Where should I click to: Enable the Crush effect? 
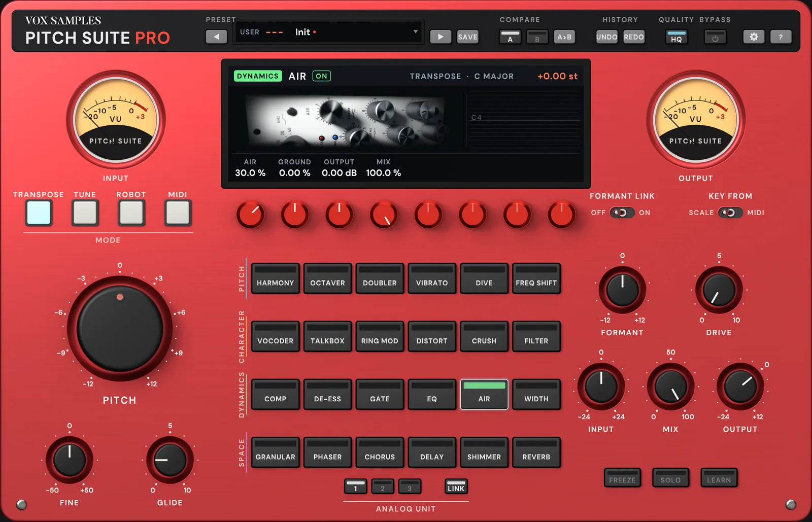484,336
